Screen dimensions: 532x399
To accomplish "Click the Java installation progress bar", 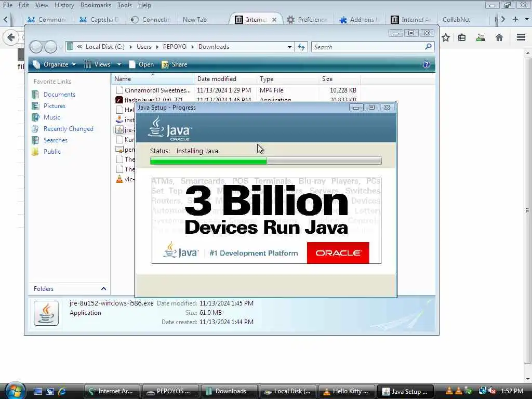I will (x=265, y=161).
